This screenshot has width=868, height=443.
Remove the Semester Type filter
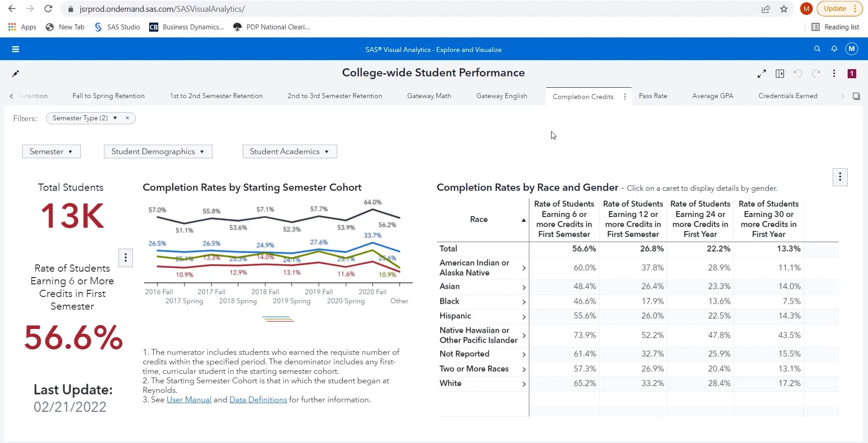coord(127,118)
